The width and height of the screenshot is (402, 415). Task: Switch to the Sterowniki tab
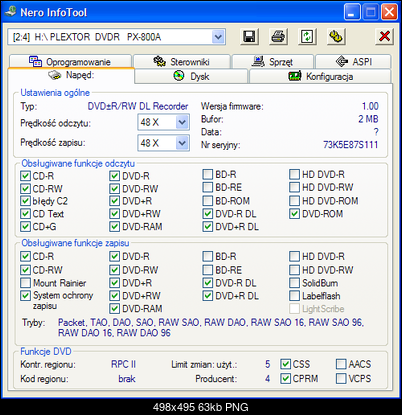coord(182,62)
